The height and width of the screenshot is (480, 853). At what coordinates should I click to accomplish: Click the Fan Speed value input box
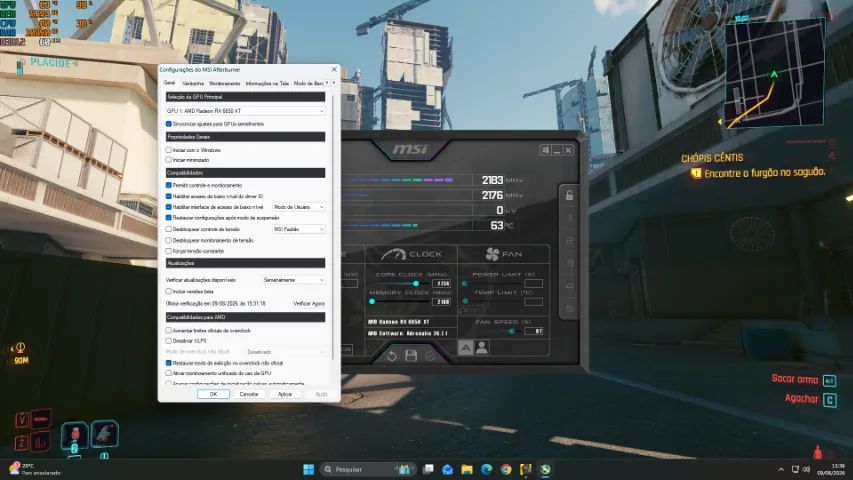point(534,331)
